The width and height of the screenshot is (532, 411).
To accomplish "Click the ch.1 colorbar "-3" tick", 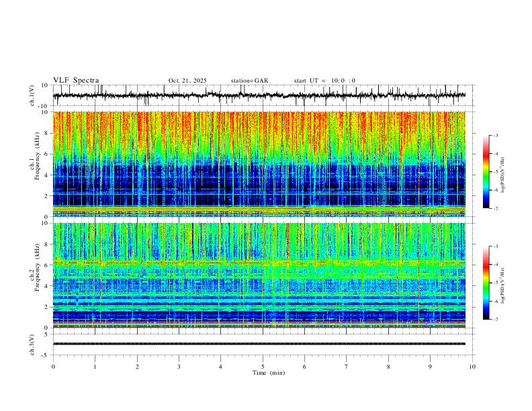I will click(x=496, y=135).
